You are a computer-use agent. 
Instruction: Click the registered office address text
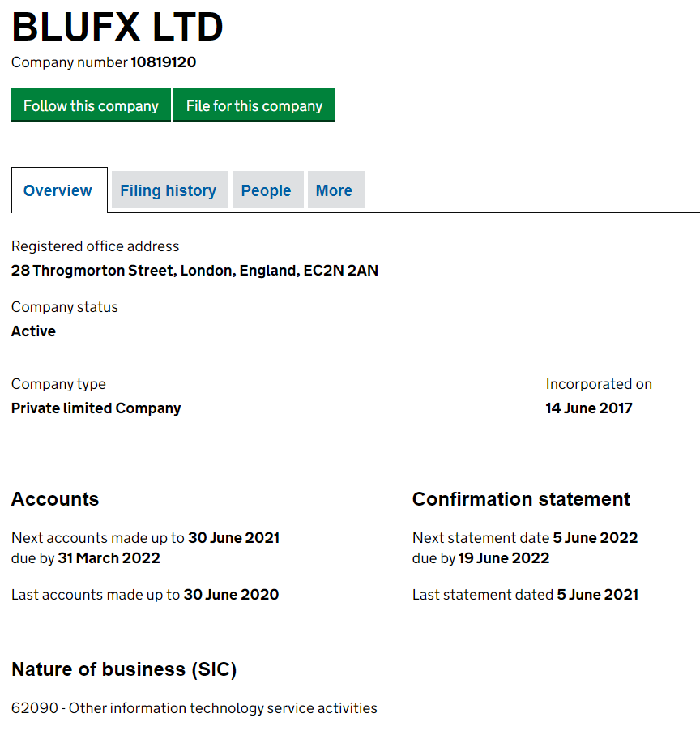point(194,271)
